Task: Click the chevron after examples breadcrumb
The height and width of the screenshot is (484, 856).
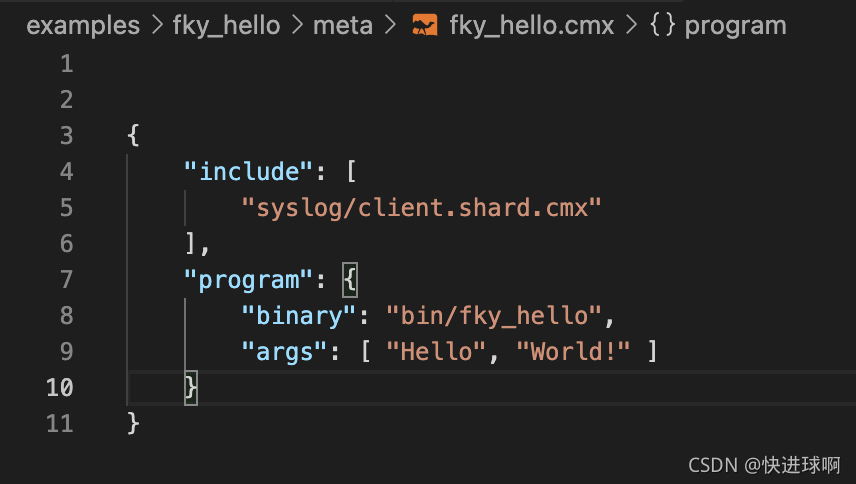Action: coord(157,25)
